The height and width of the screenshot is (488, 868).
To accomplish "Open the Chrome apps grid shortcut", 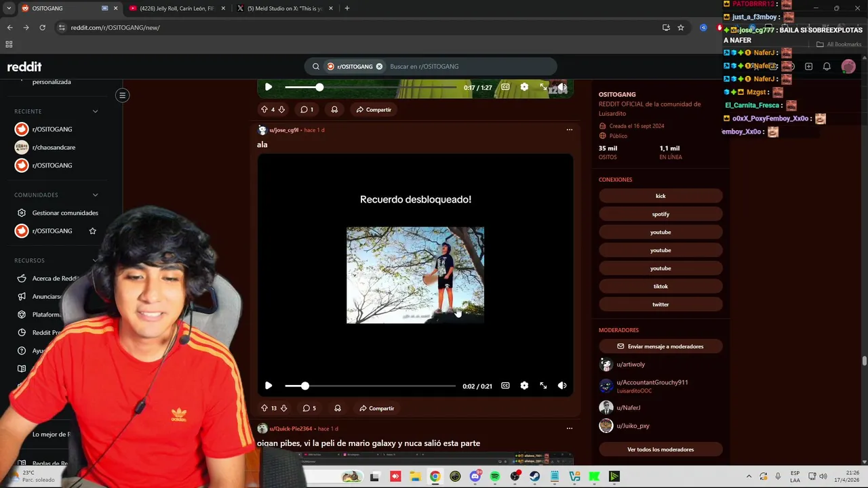I will [x=9, y=44].
